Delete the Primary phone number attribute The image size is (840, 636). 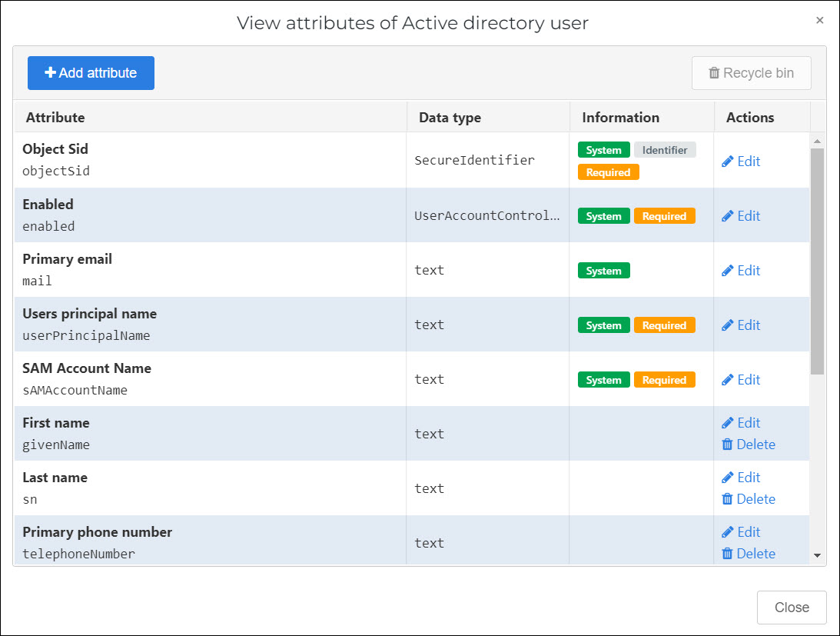(x=749, y=554)
